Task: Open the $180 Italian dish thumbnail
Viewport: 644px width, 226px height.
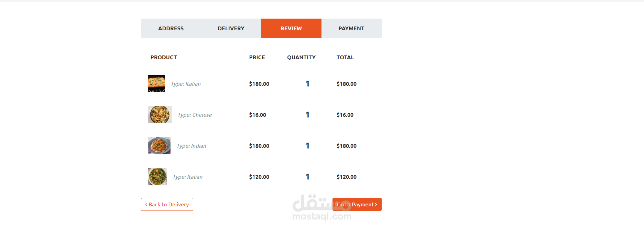Action: (156, 84)
